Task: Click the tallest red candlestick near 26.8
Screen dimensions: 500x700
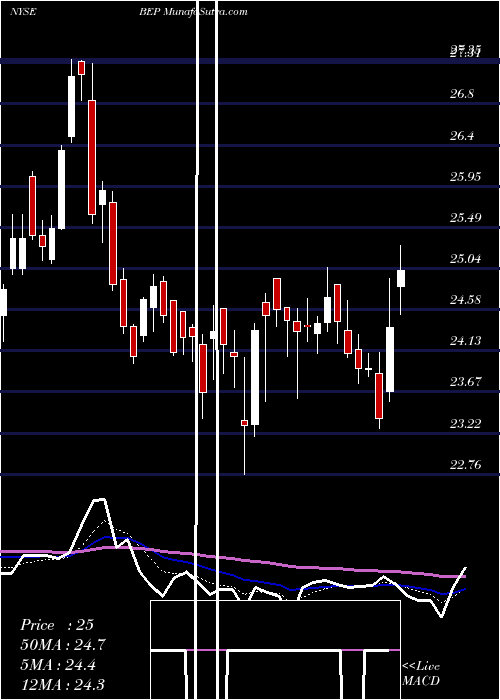Action: (92, 157)
